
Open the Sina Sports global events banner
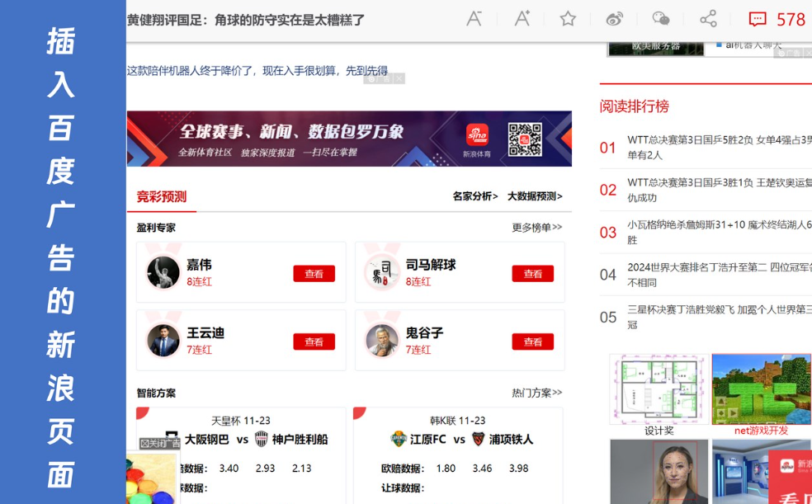coord(349,139)
